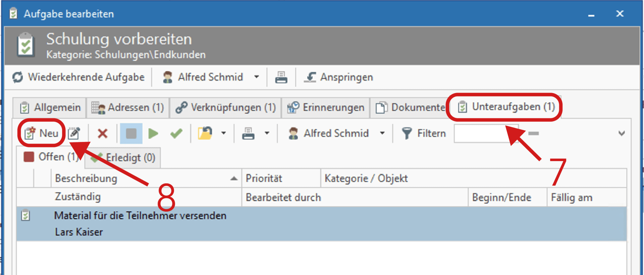The width and height of the screenshot is (644, 275).
Task: Open the chevron at the toolbar's right end
Action: [x=622, y=133]
